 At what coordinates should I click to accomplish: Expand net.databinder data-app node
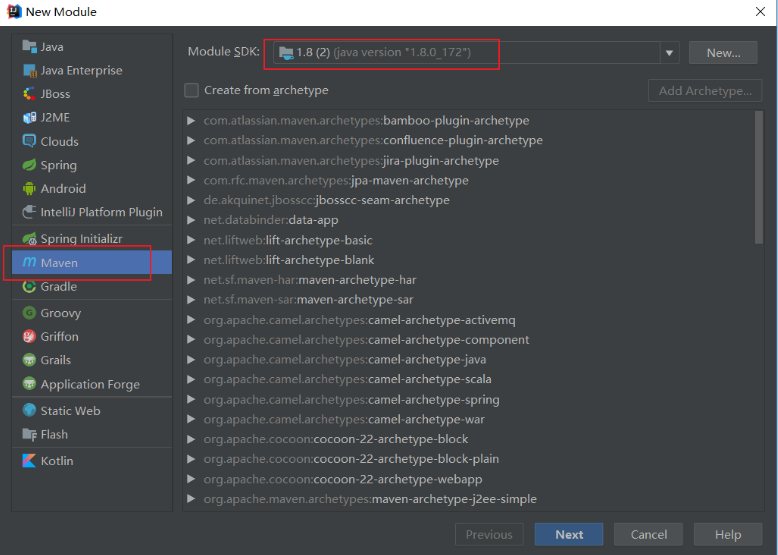click(x=191, y=220)
